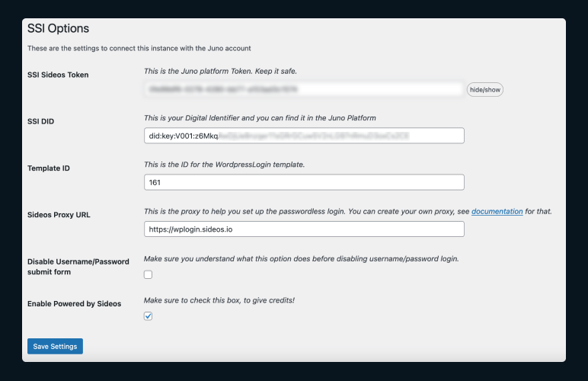
Task: Focus the SSI DID text field
Action: (304, 136)
